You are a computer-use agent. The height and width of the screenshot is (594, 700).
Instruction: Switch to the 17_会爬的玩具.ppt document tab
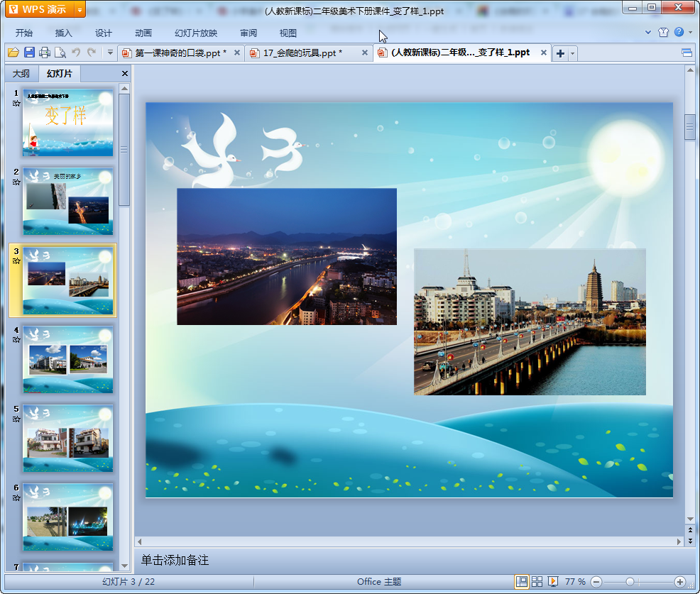tap(302, 53)
